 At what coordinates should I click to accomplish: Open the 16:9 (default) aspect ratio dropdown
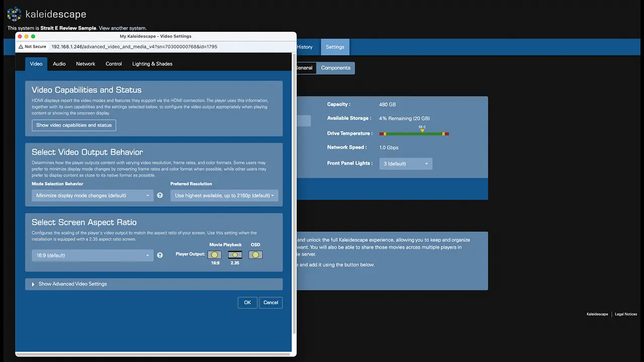click(93, 255)
